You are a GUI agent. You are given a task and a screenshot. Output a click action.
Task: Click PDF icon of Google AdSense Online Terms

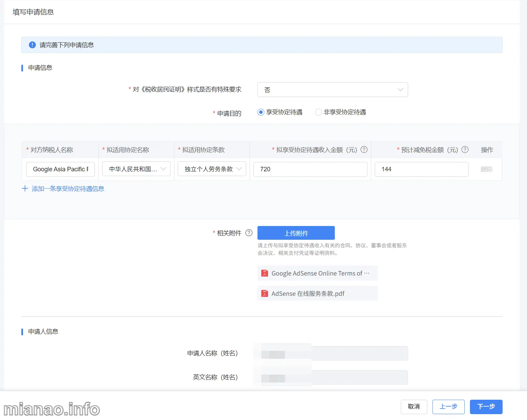point(265,273)
